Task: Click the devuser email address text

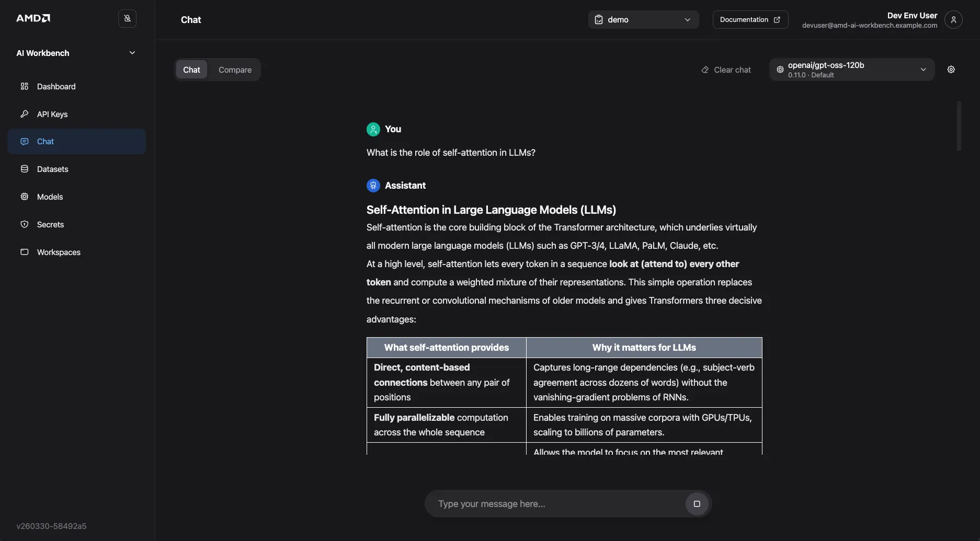Action: [869, 25]
